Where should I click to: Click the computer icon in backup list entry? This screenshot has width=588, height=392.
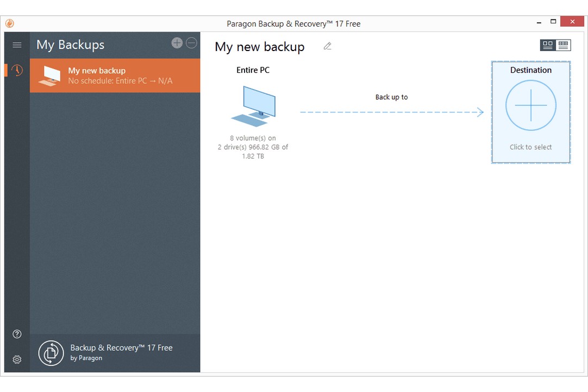tap(49, 76)
